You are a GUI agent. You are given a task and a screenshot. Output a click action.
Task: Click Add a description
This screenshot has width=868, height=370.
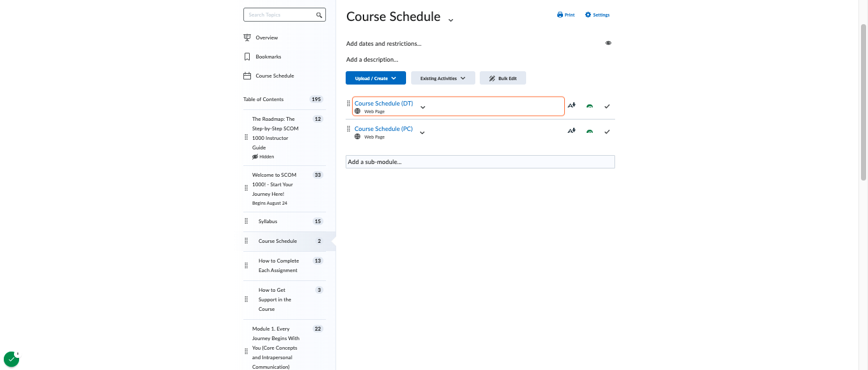(372, 60)
